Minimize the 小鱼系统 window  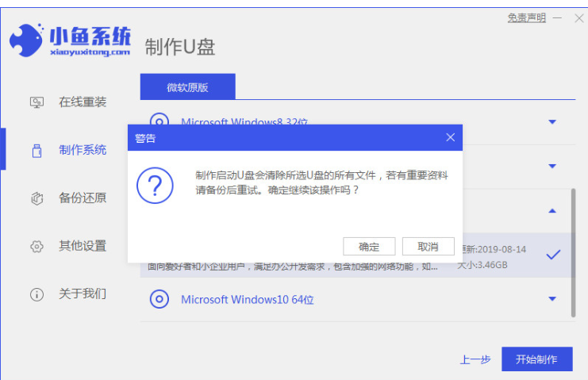click(x=557, y=18)
